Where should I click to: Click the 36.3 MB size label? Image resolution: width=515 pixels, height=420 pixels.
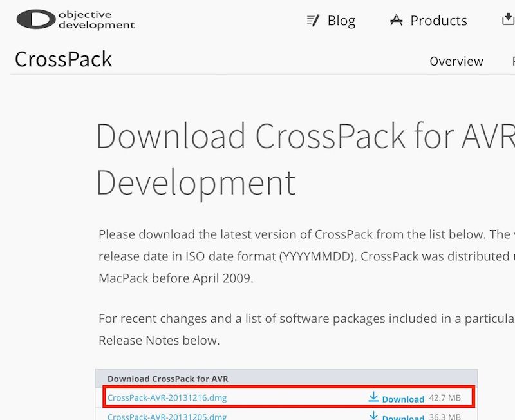click(445, 417)
